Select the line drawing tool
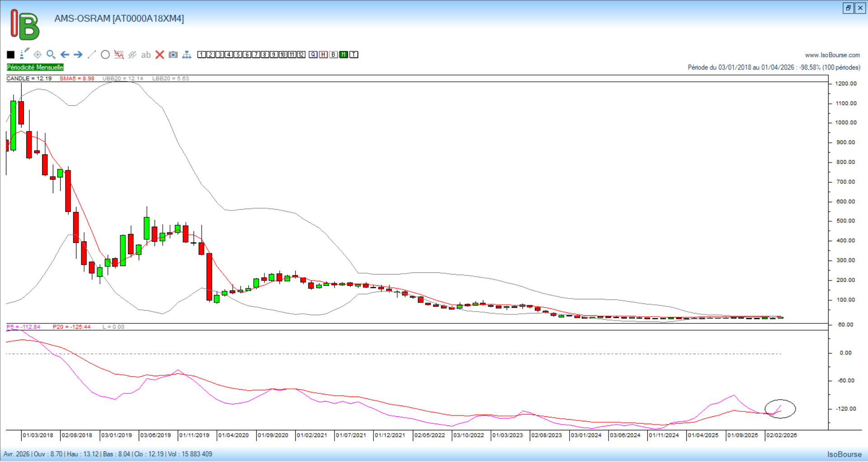 click(92, 55)
